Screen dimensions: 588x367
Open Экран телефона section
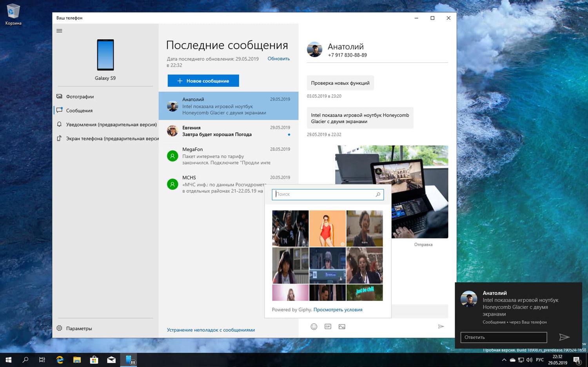point(112,139)
